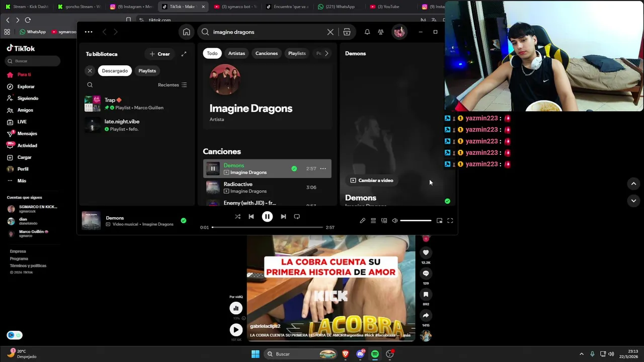
Task: Toggle the saved checkmark on the Demons row
Action: [x=294, y=169]
